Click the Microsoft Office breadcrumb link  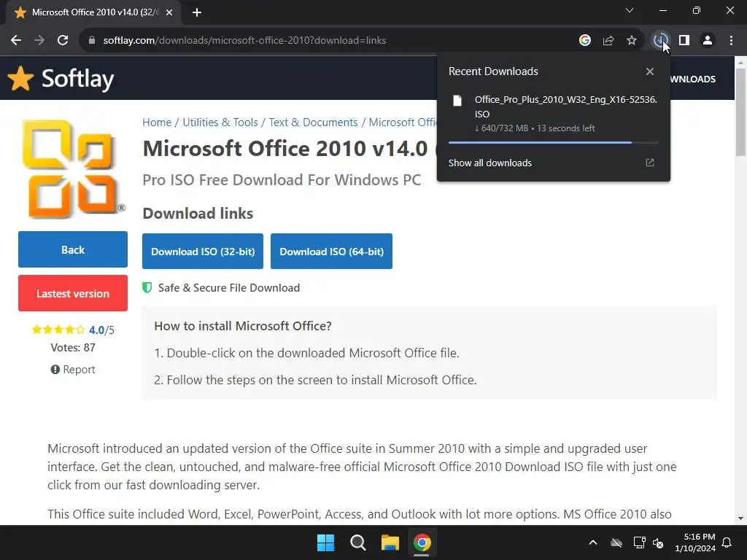point(403,122)
